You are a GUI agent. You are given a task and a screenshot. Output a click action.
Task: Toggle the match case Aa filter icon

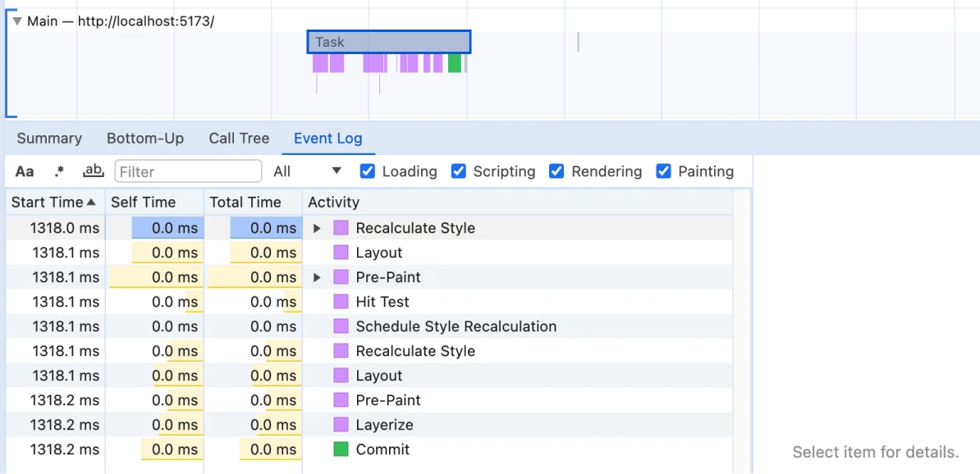[25, 171]
